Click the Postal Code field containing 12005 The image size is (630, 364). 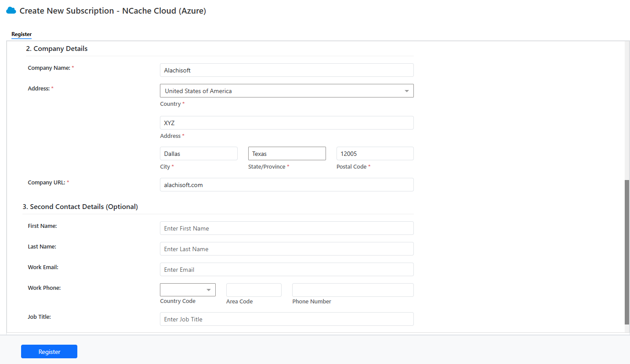click(375, 154)
